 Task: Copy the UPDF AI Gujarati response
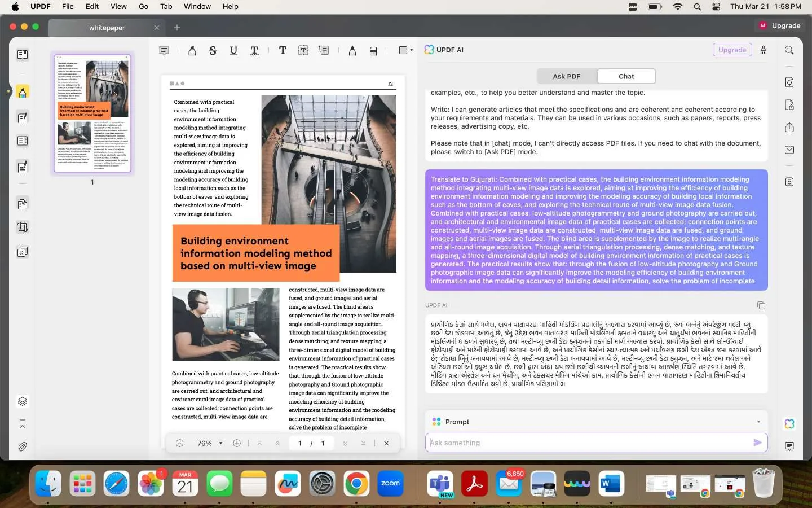pos(761,305)
